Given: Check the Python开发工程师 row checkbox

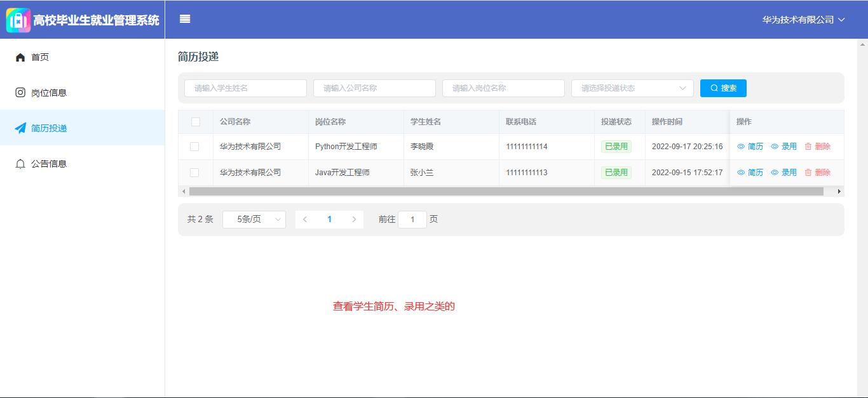Looking at the screenshot, I should click(x=194, y=147).
